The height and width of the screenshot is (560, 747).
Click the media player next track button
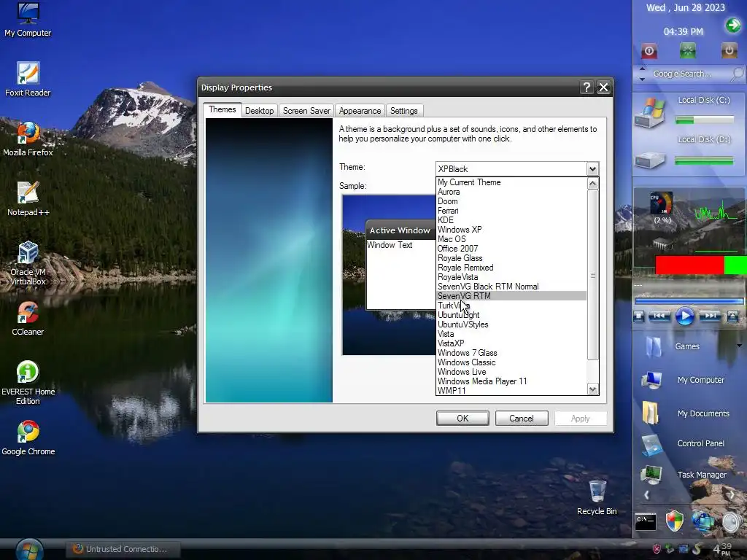[x=710, y=316]
